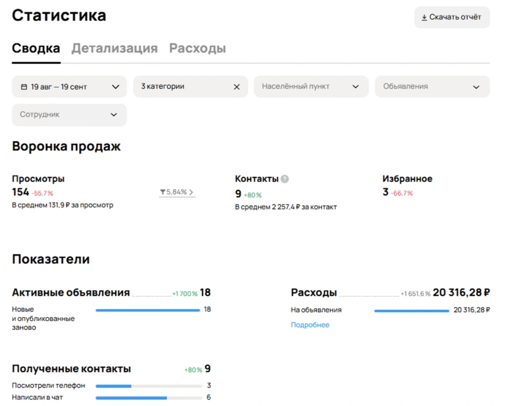532x406 pixels.
Task: Click the Избранное value 3
Action: pyautogui.click(x=385, y=192)
